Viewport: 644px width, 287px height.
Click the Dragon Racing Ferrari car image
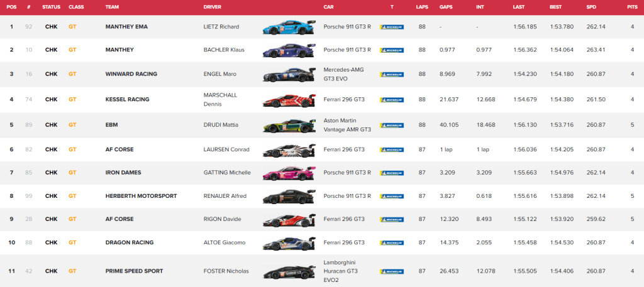289,242
